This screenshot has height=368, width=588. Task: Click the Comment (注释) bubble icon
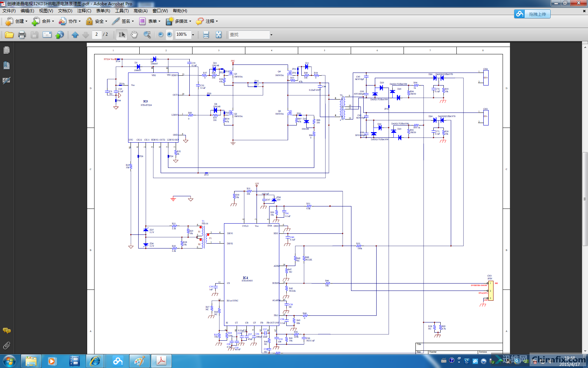click(x=199, y=21)
